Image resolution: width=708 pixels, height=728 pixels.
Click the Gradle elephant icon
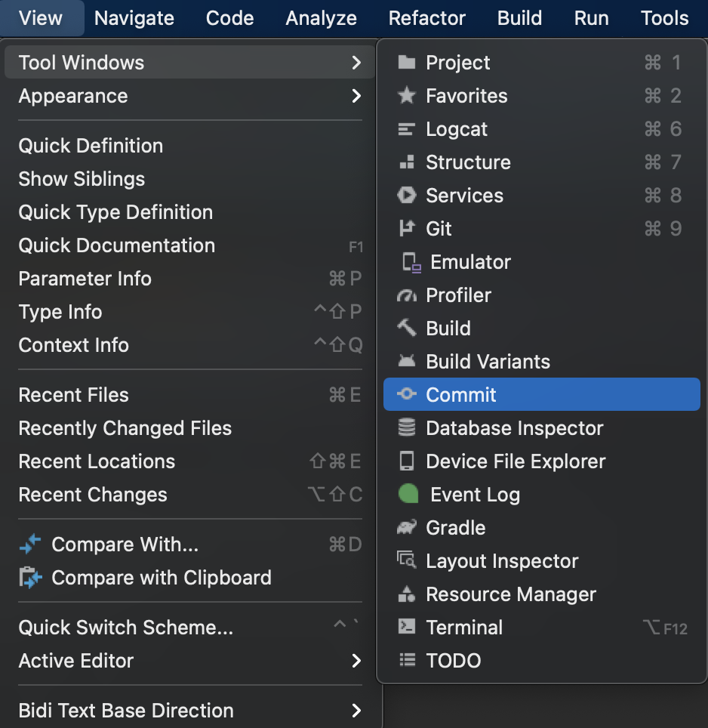(407, 528)
